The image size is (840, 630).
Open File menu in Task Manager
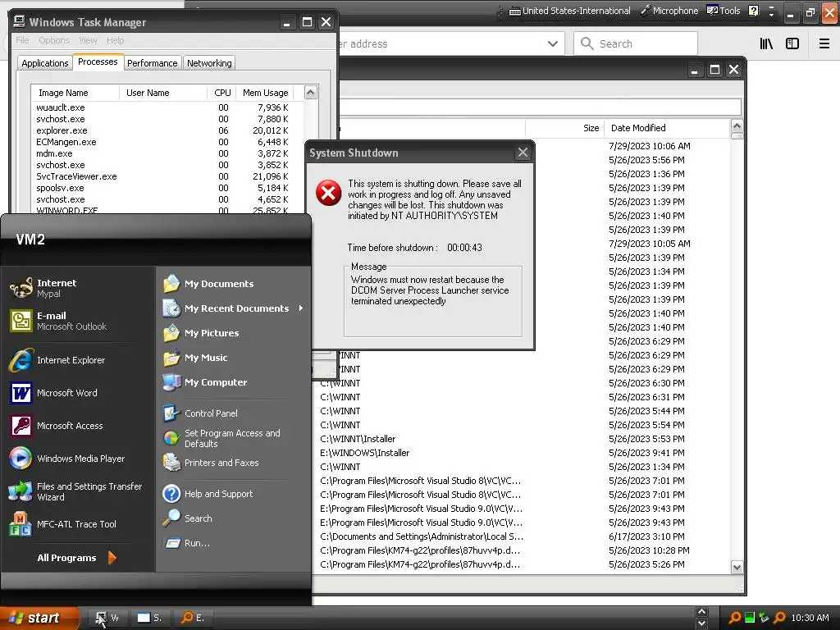[22, 40]
